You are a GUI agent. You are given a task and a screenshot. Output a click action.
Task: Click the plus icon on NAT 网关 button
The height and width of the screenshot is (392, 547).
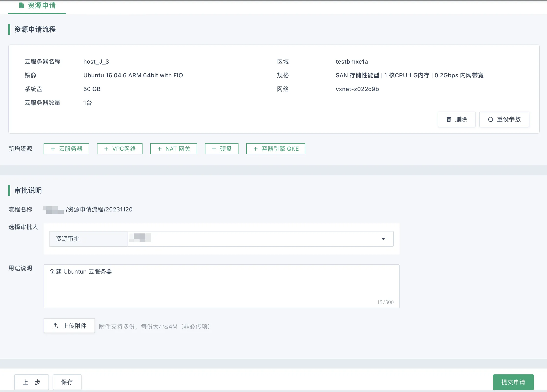click(x=159, y=149)
